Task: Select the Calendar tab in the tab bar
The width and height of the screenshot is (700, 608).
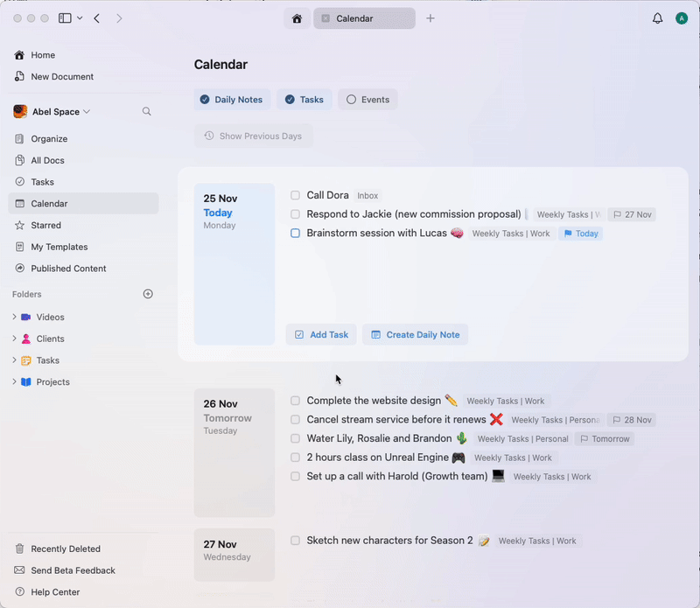Action: [x=364, y=17]
